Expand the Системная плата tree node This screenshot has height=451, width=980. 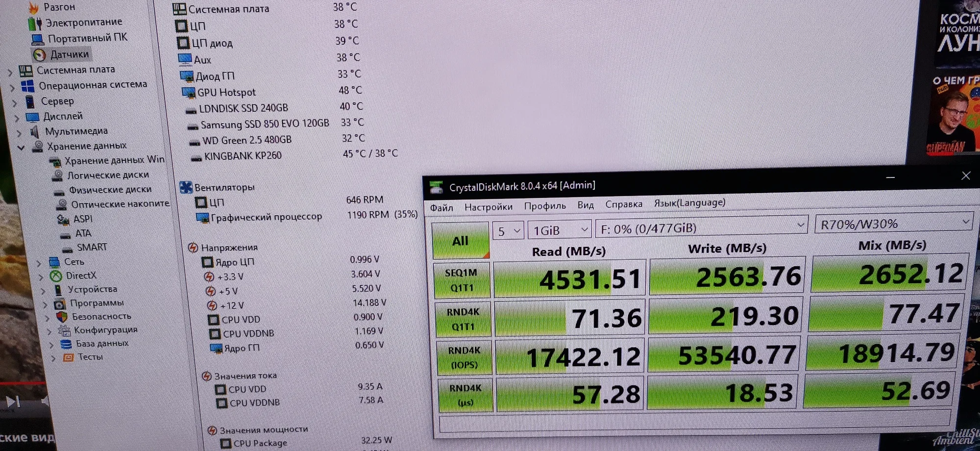[10, 72]
